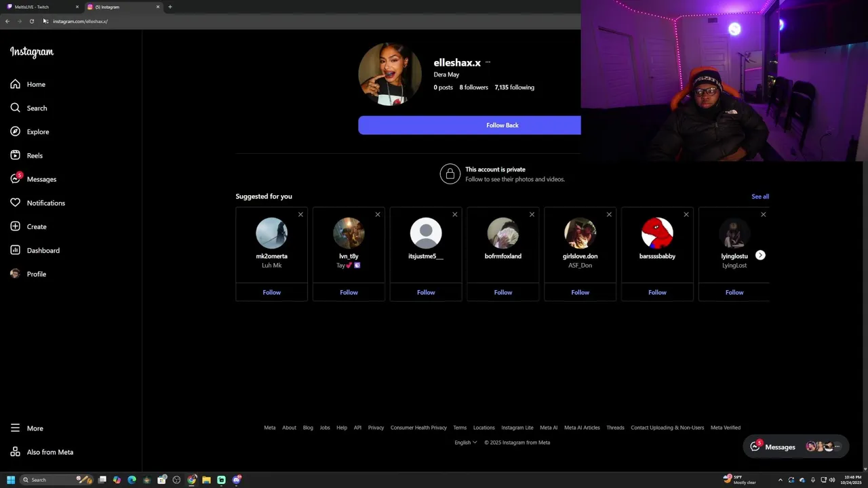The image size is (868, 488).
Task: Dismiss mk2omerta suggestion
Action: (300, 215)
